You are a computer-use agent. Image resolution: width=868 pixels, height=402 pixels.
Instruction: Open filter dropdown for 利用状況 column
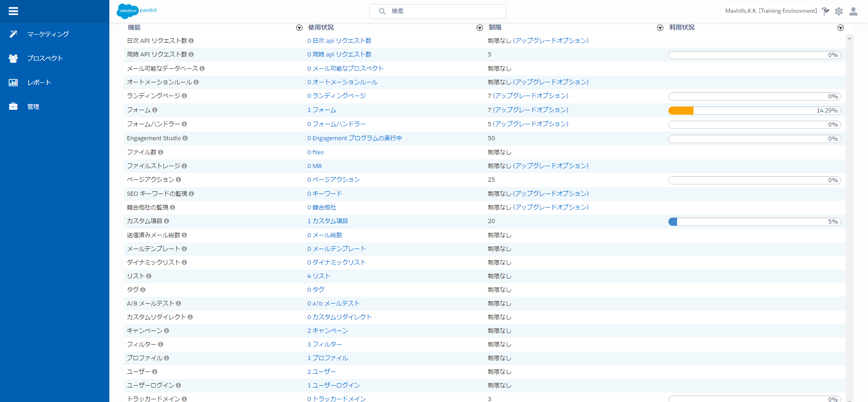(x=841, y=28)
